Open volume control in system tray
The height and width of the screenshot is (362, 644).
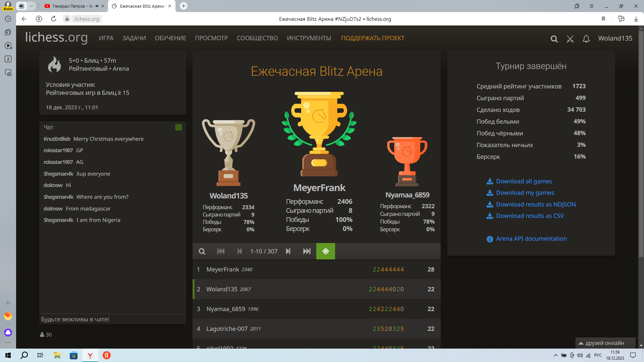pyautogui.click(x=580, y=355)
